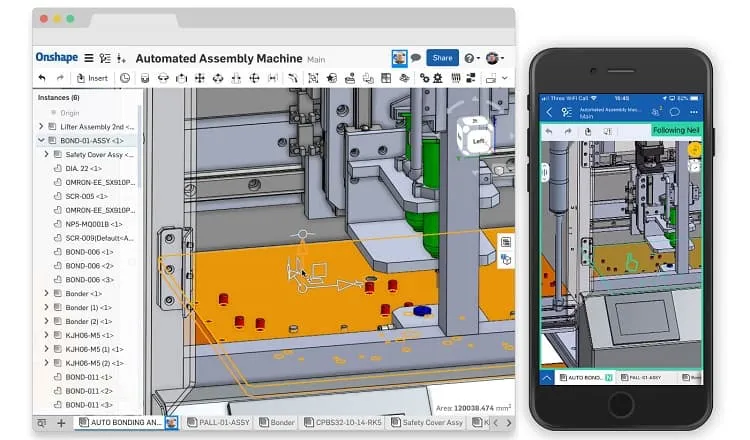Expand the Safety Cover Assy node
Screen dimensions: 750x440
(x=46, y=154)
